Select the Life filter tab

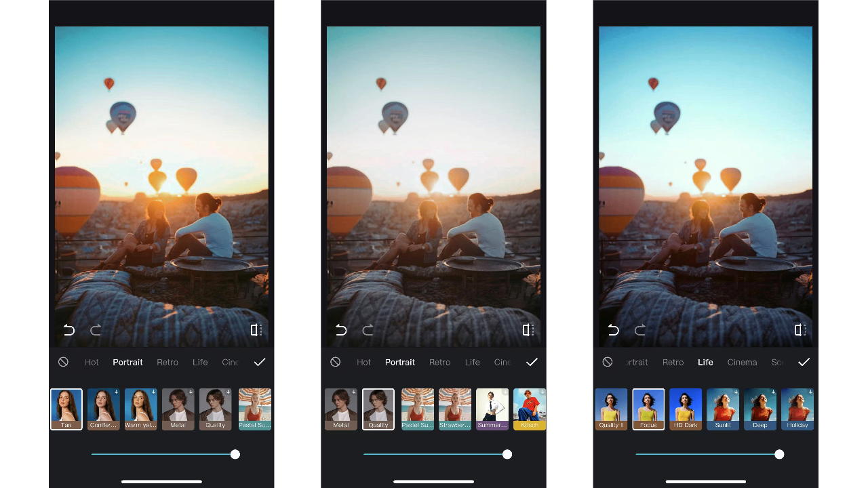[705, 362]
